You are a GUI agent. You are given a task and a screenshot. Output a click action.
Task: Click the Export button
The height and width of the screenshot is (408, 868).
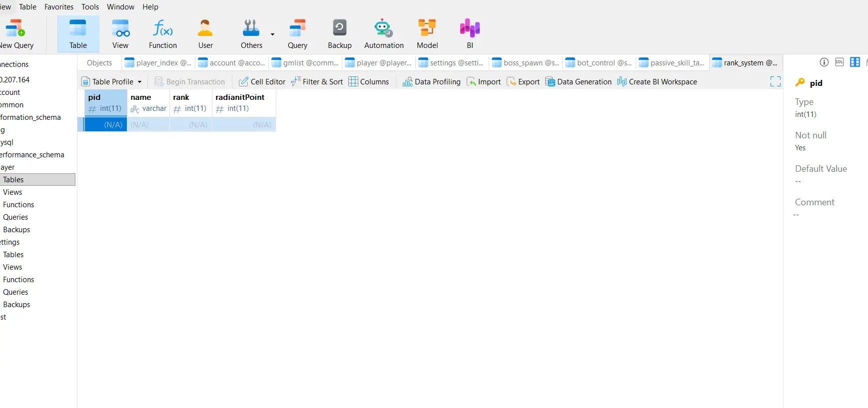(x=523, y=81)
